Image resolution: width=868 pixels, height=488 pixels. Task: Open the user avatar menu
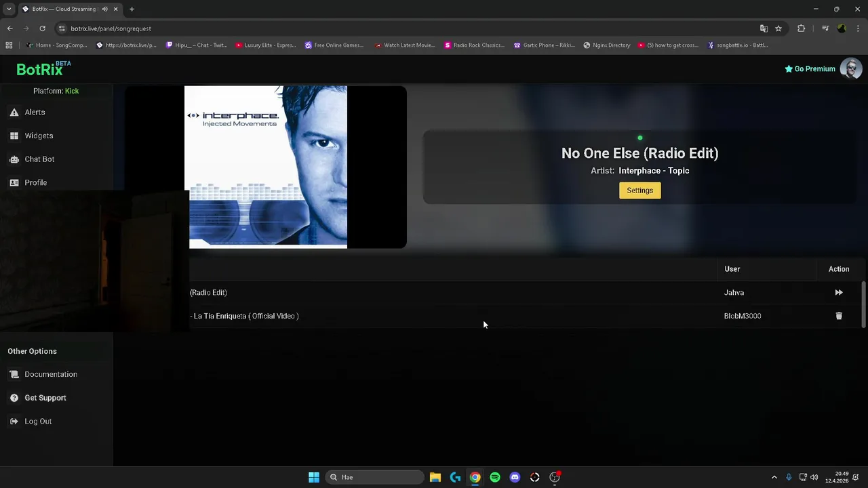(x=851, y=68)
